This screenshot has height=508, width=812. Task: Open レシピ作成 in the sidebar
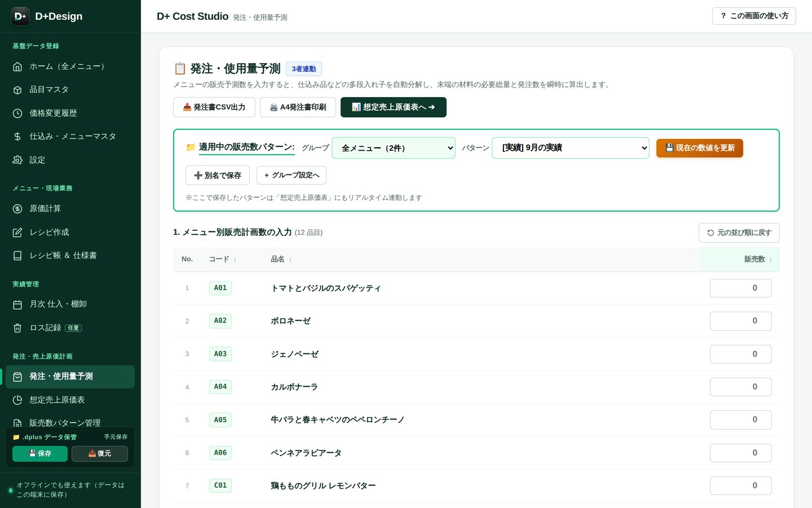pos(70,233)
